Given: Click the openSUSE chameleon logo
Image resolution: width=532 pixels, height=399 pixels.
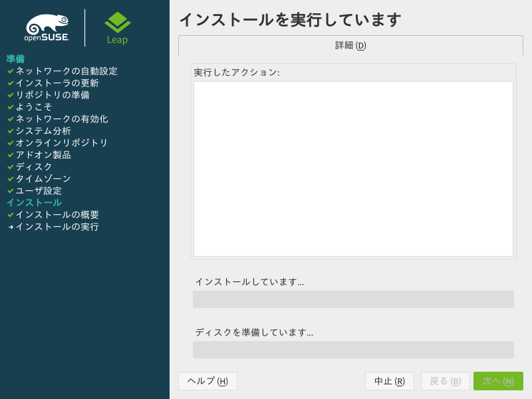Looking at the screenshot, I should 47,27.
